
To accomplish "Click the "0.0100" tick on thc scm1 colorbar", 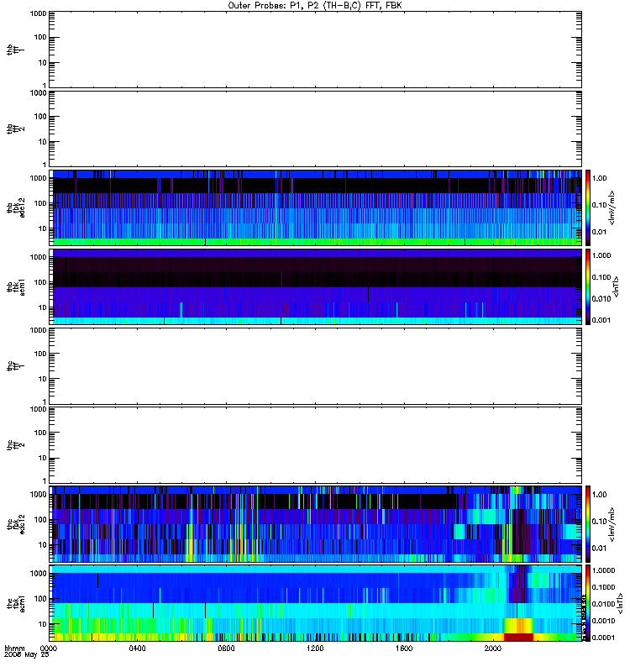I will pyautogui.click(x=603, y=604).
